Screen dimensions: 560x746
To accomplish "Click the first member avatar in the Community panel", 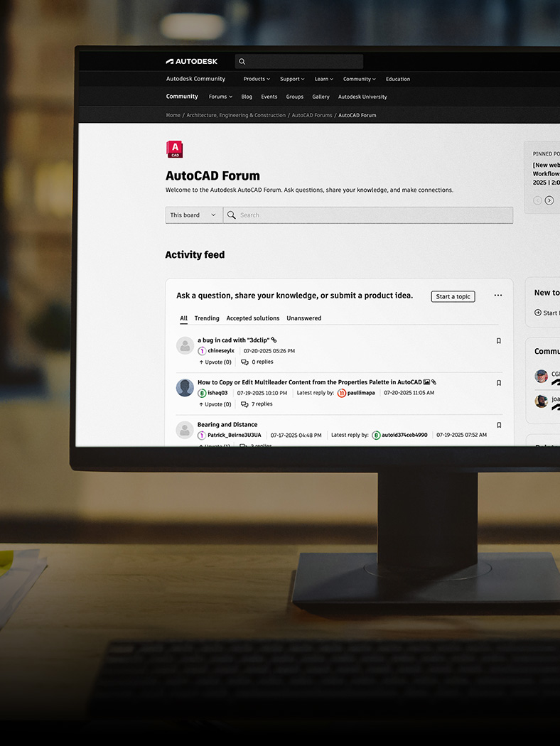I will (x=541, y=376).
